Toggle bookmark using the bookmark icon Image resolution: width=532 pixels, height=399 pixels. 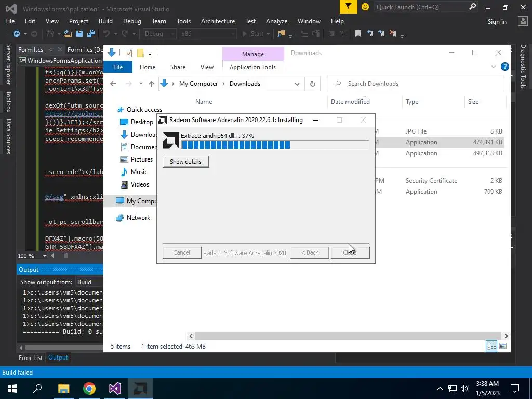[x=358, y=34]
